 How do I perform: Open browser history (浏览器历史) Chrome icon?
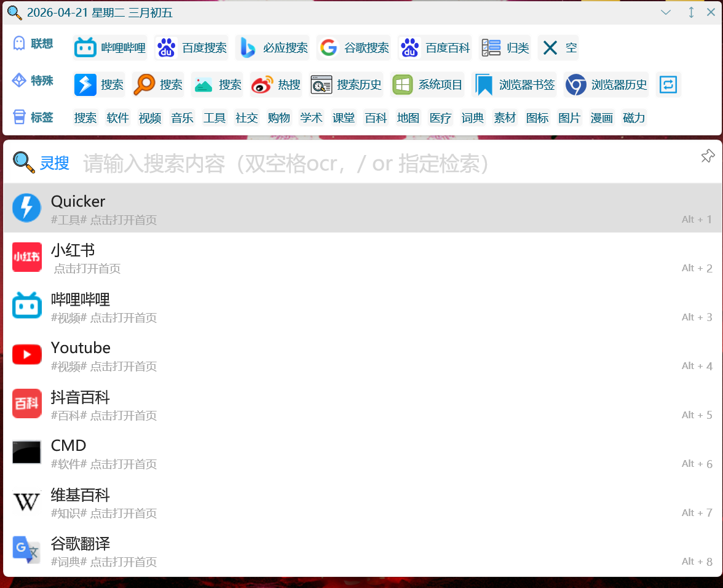[x=576, y=85]
